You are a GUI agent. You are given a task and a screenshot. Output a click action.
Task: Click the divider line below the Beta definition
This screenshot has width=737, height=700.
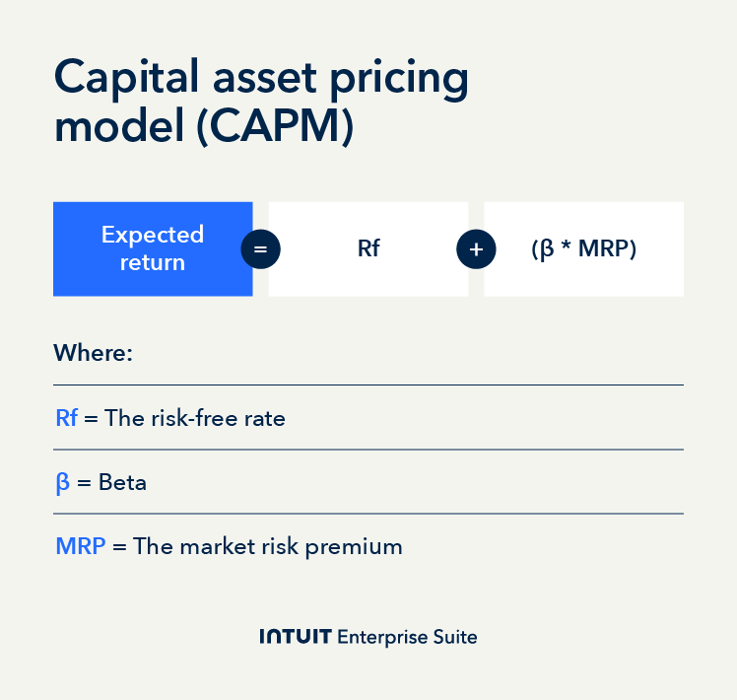point(368,514)
